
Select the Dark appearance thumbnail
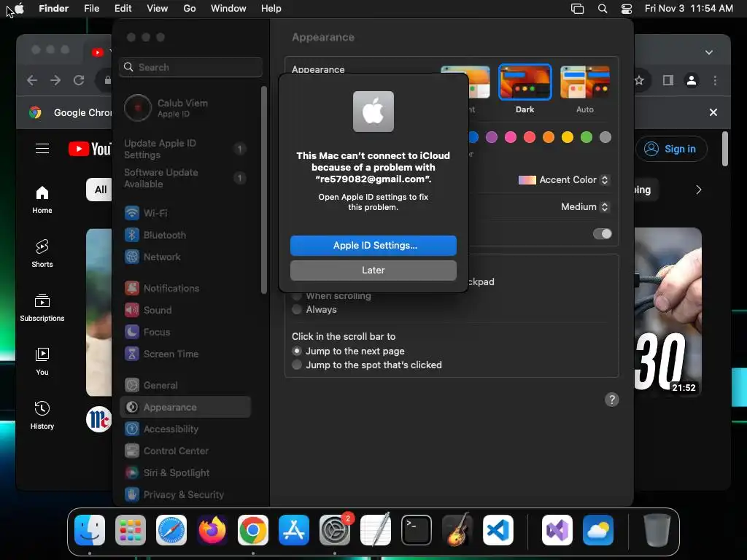pyautogui.click(x=525, y=82)
